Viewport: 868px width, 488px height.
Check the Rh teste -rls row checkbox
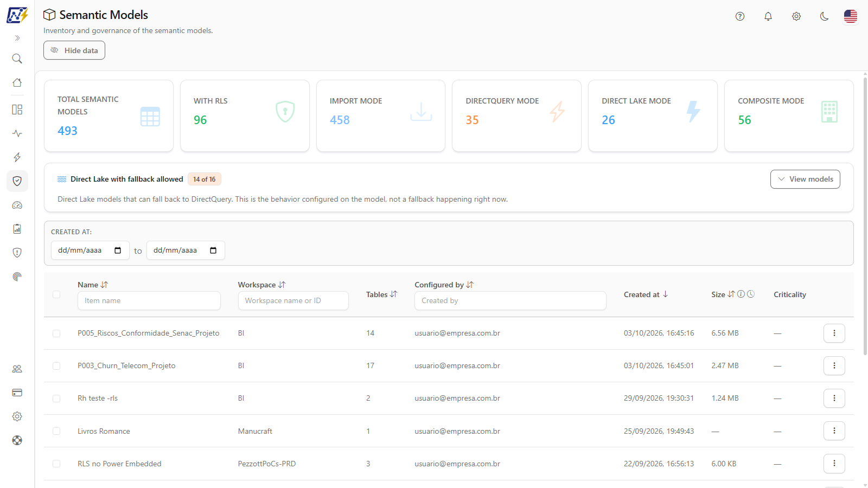(x=56, y=399)
